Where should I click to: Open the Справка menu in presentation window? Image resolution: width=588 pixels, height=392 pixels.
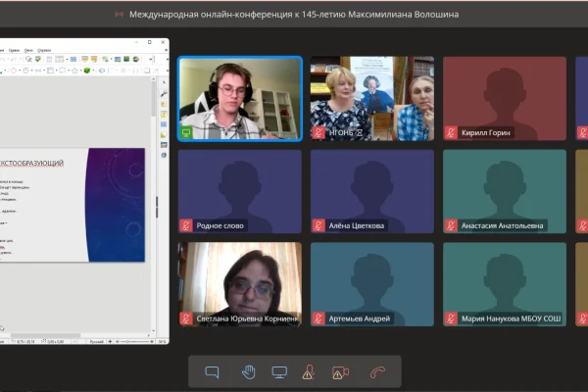(44, 49)
